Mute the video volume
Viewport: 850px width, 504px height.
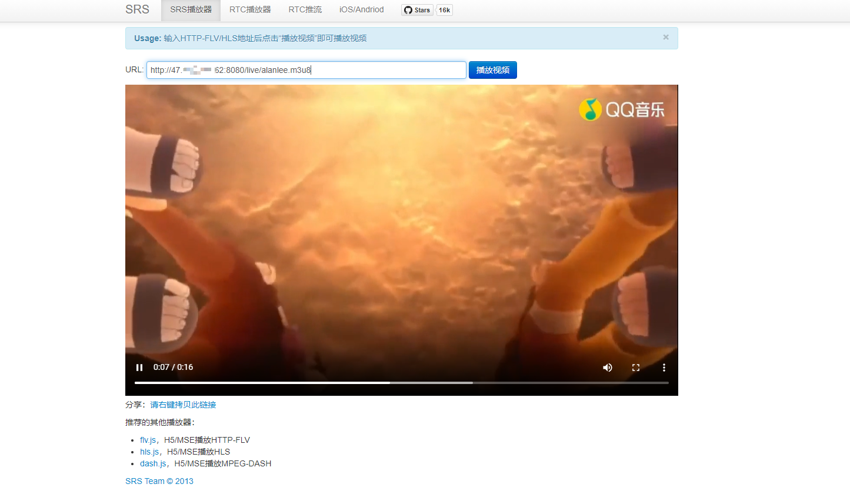[608, 368]
